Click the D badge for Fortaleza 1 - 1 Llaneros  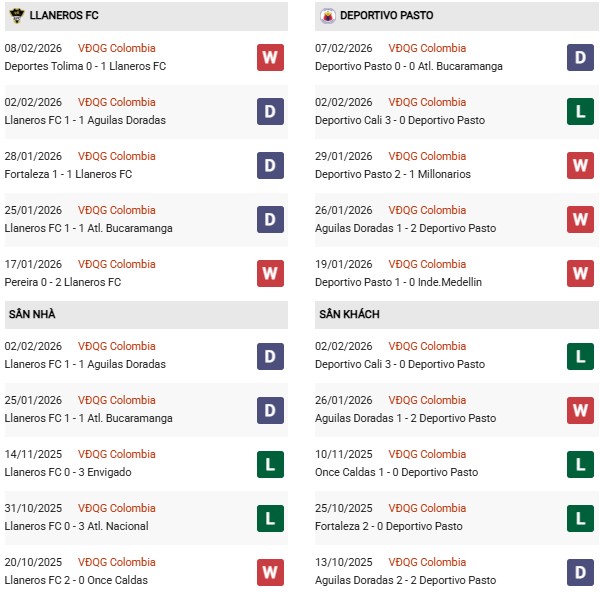pyautogui.click(x=270, y=165)
